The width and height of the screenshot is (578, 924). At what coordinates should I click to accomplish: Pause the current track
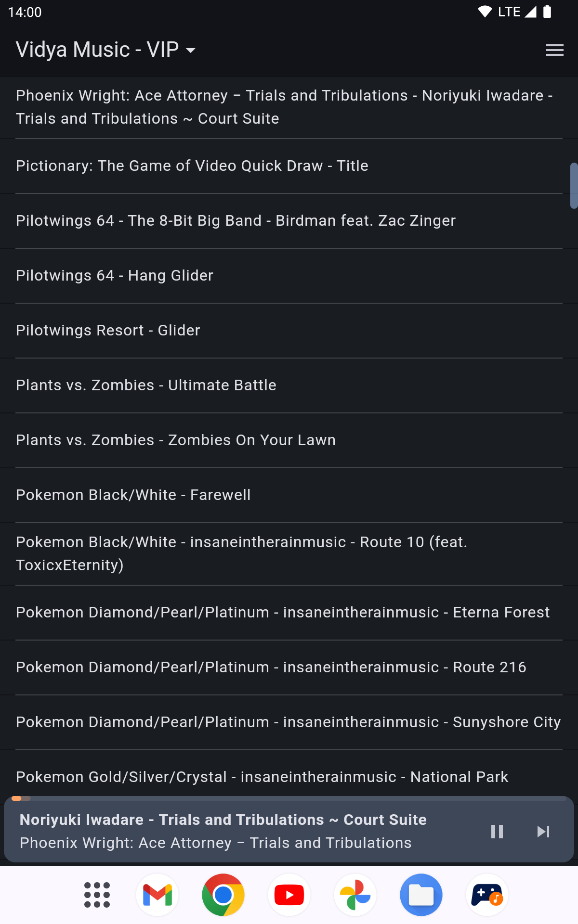497,832
